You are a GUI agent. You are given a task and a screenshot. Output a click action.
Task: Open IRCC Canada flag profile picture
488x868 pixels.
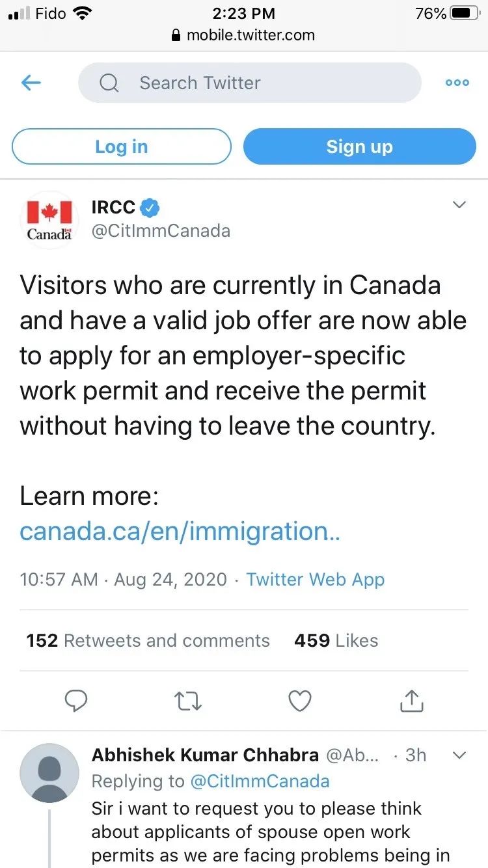tap(49, 221)
